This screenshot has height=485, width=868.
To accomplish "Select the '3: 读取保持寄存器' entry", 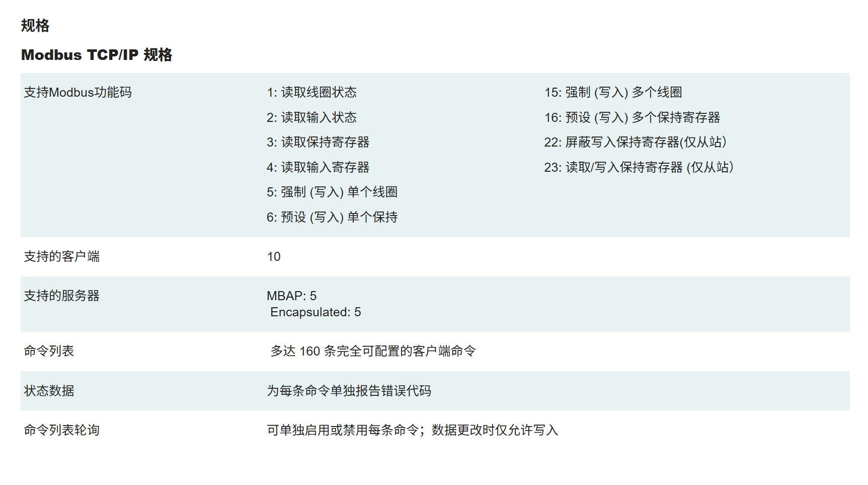I will tap(318, 143).
